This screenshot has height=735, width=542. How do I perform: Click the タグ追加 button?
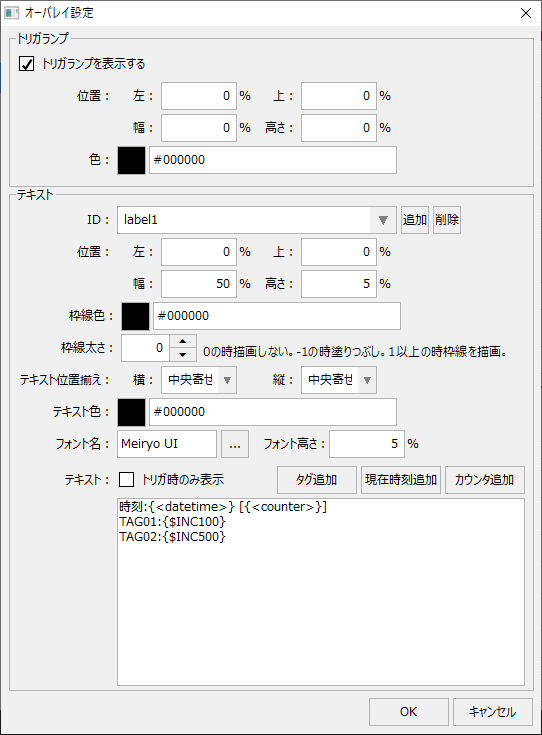pos(316,480)
